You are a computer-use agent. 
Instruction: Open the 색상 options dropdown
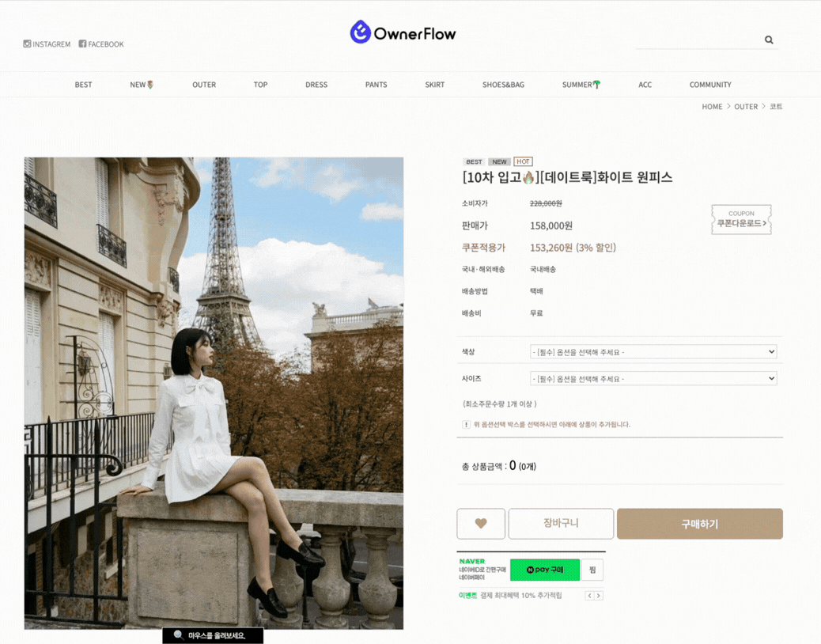(x=653, y=351)
